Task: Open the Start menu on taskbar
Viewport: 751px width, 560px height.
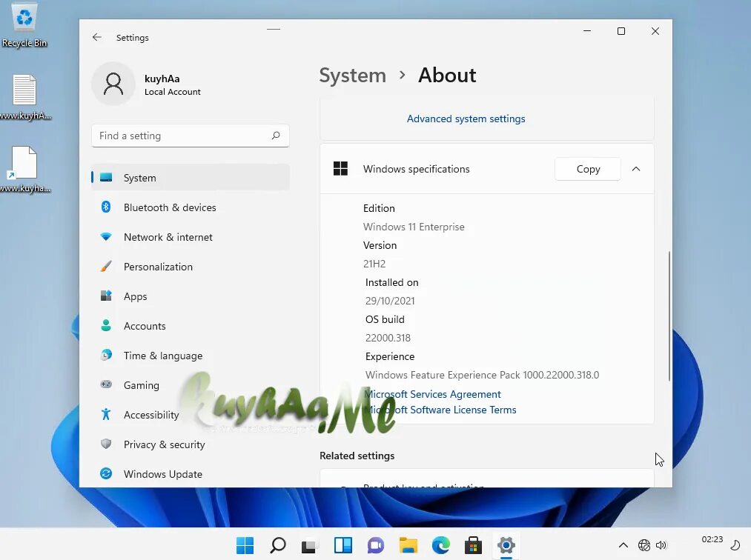Action: [245, 544]
